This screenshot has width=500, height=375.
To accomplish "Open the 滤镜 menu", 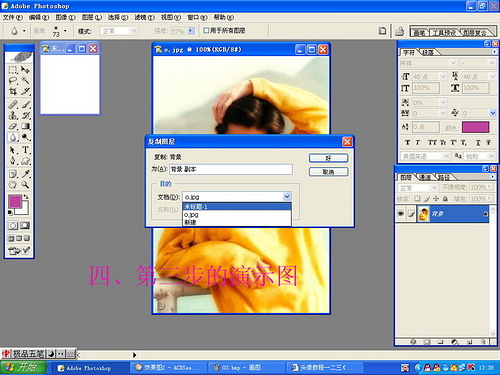I will click(x=144, y=17).
